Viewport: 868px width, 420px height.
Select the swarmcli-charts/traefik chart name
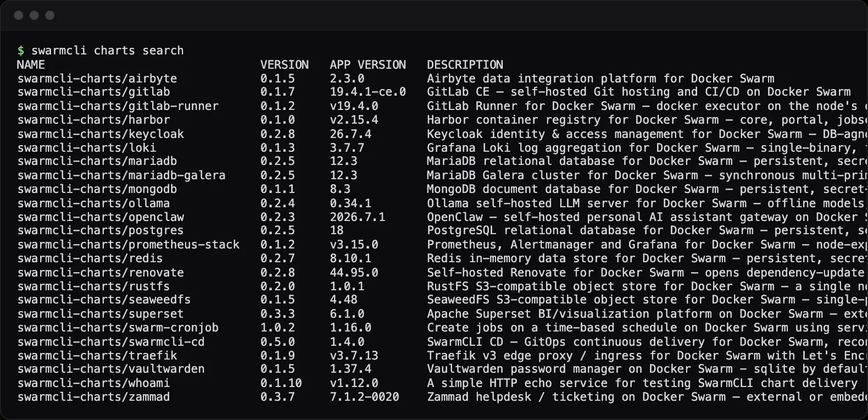(97, 356)
